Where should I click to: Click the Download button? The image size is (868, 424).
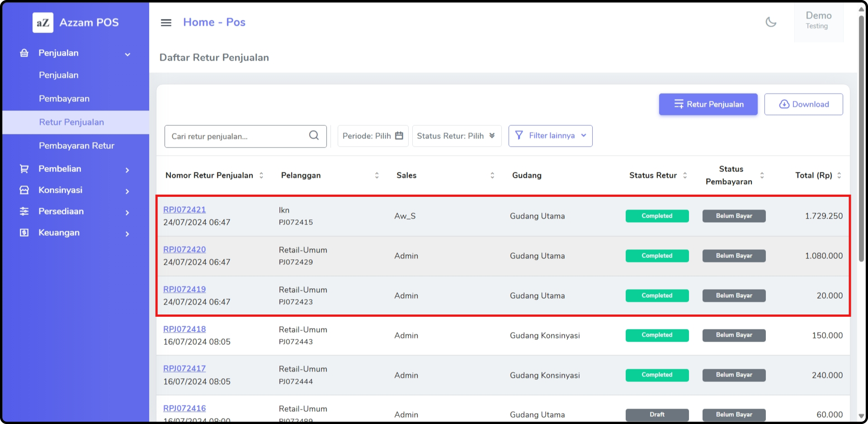tap(803, 105)
